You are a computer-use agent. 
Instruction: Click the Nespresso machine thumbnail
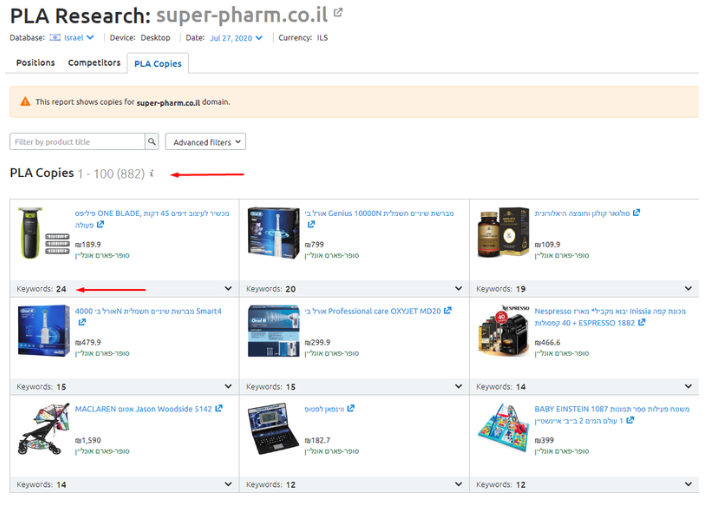[503, 331]
